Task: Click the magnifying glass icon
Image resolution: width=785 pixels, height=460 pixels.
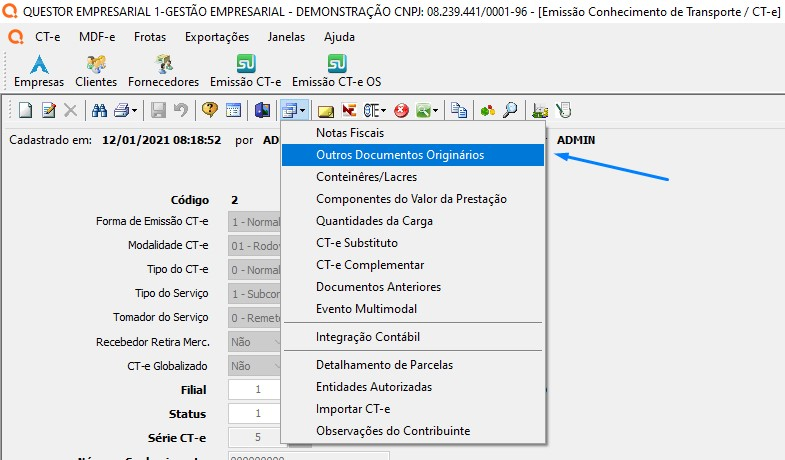Action: pos(510,110)
